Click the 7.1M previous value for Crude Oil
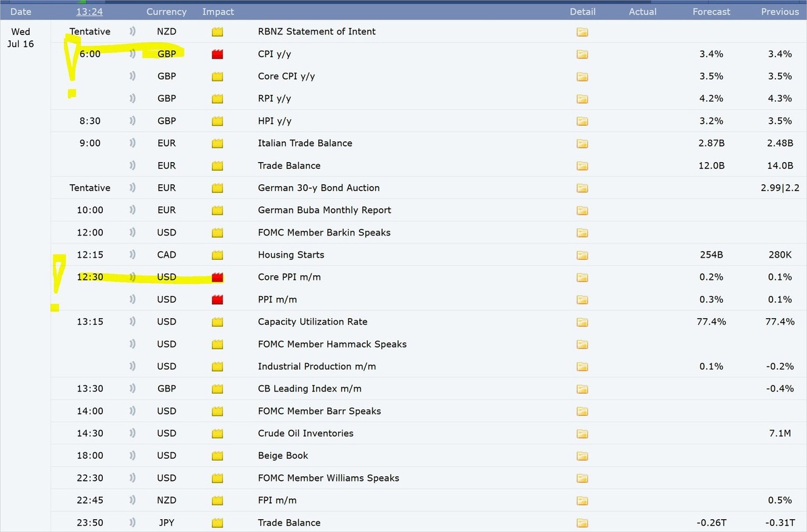The image size is (807, 532). pyautogui.click(x=780, y=433)
